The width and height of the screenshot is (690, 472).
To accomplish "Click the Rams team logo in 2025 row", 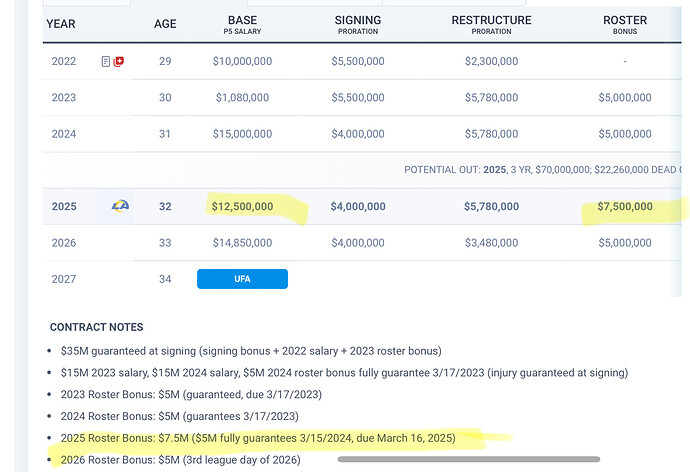I will point(120,207).
